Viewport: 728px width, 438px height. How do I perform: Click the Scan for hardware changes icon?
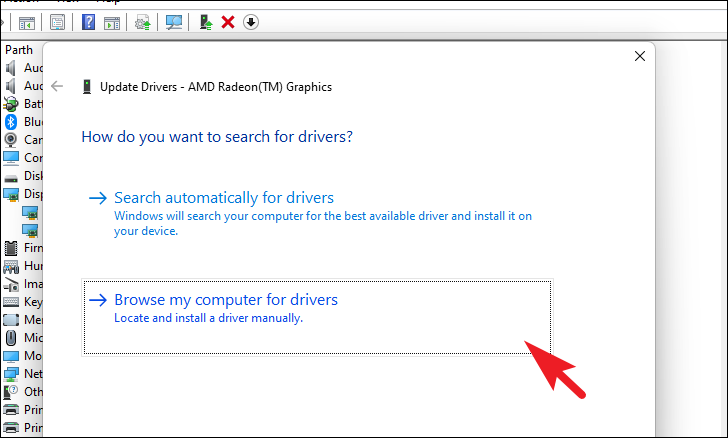pos(174,22)
